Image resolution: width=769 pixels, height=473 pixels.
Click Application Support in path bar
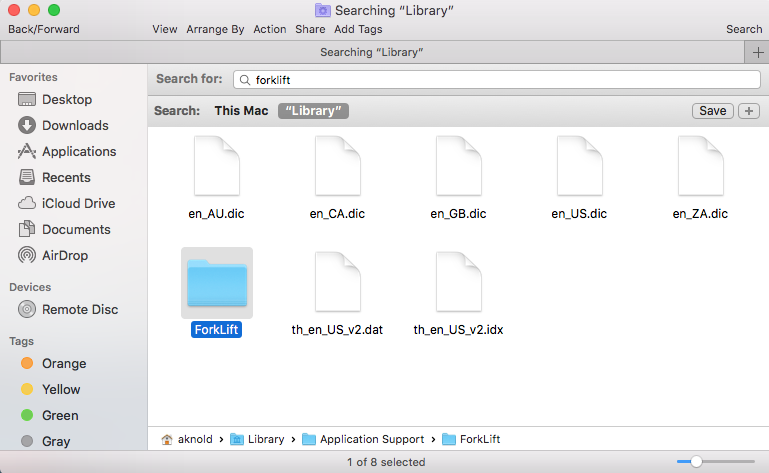click(x=363, y=439)
